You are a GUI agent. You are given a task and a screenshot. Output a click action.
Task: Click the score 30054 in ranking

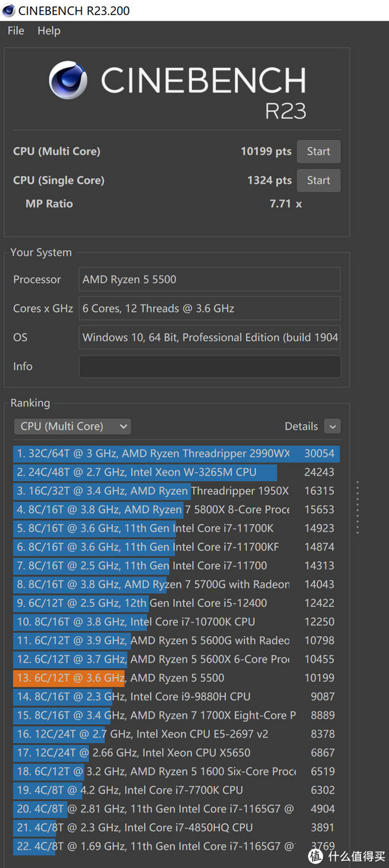[320, 453]
